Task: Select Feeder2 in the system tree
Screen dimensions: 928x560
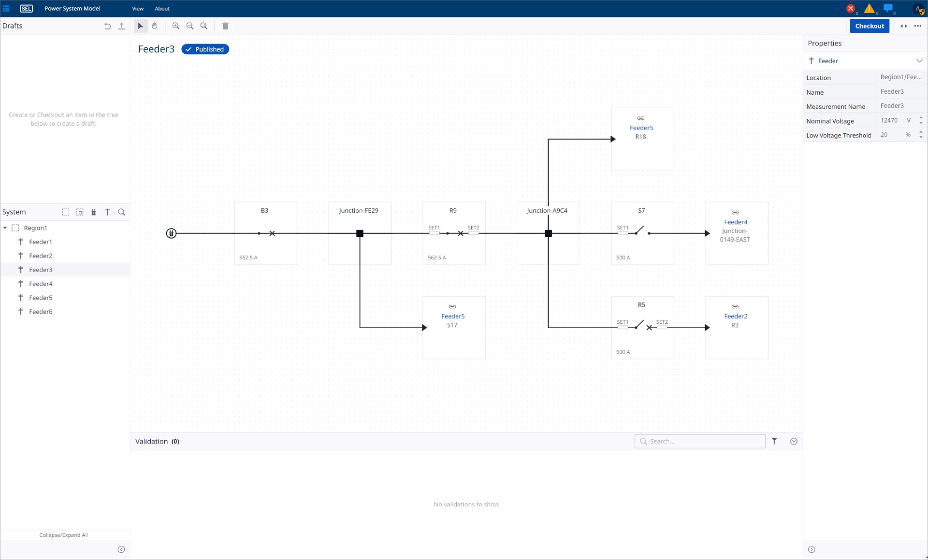Action: 41,256
